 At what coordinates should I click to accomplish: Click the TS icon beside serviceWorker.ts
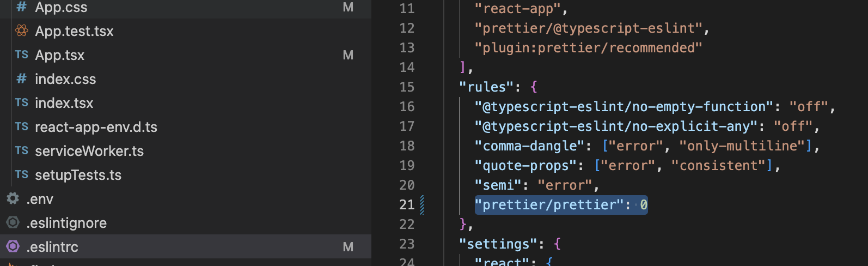22,151
